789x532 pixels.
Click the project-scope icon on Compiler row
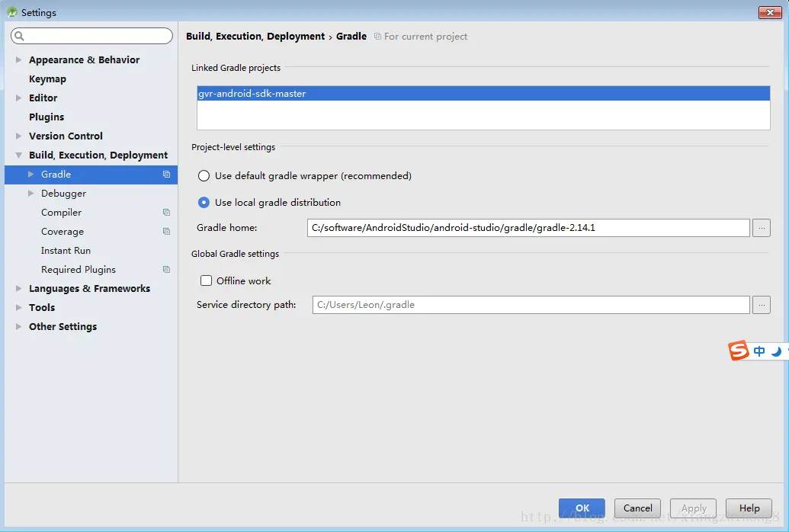(166, 213)
